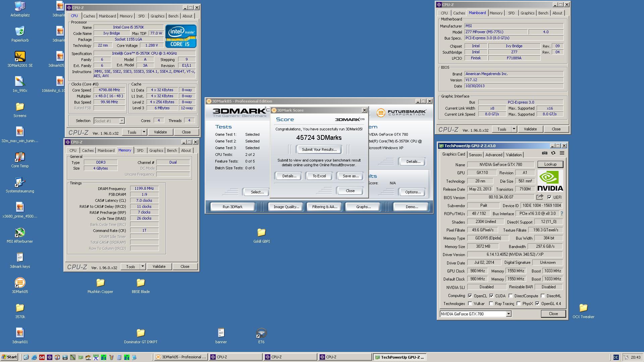The height and width of the screenshot is (362, 644).
Task: Toggle the CUDA checkbox
Action: pyautogui.click(x=491, y=296)
